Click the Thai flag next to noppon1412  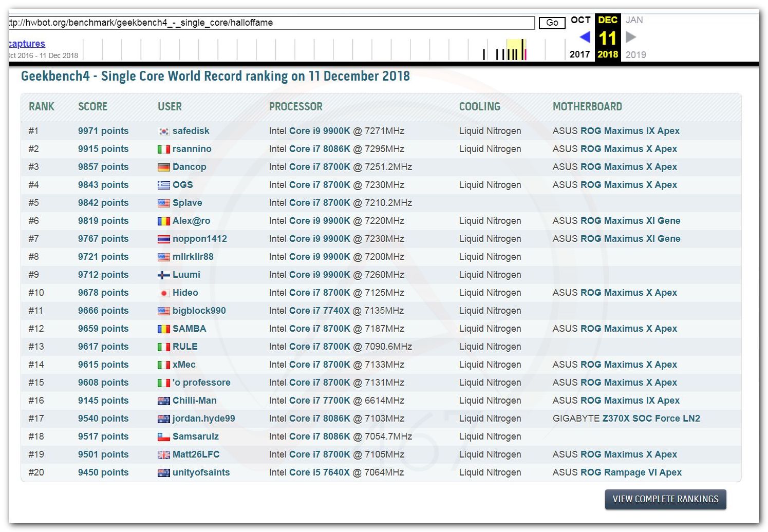(163, 239)
